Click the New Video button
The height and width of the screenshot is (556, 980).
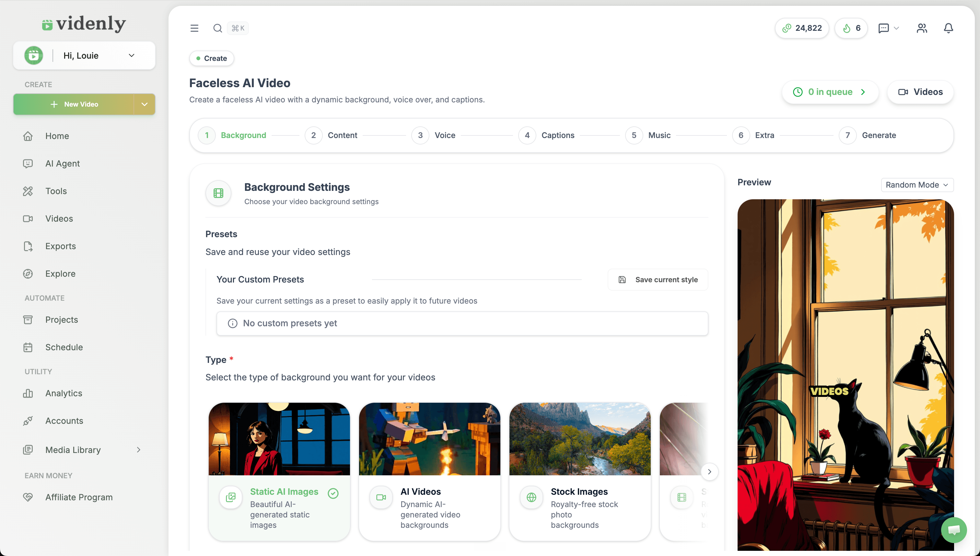(74, 104)
